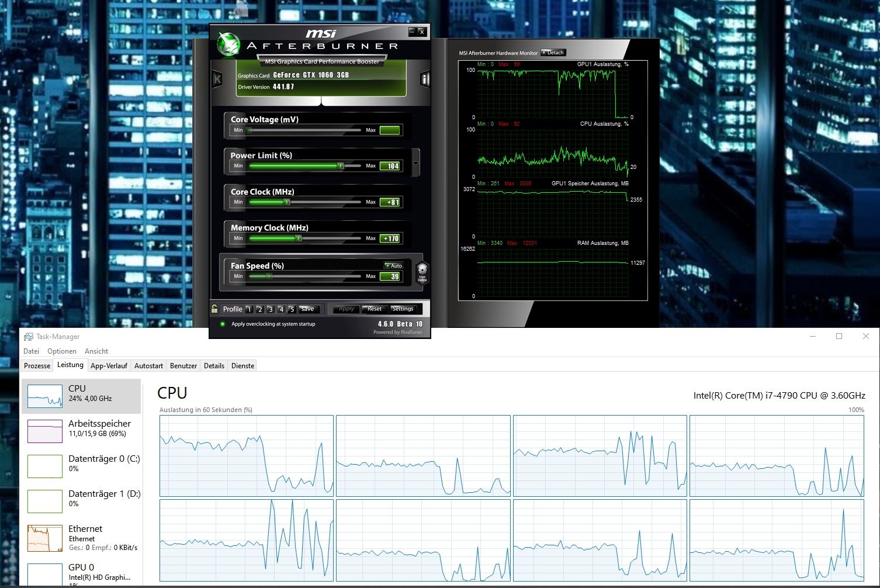Click the Fan Speed slider handle
This screenshot has height=588, width=880.
(x=268, y=276)
